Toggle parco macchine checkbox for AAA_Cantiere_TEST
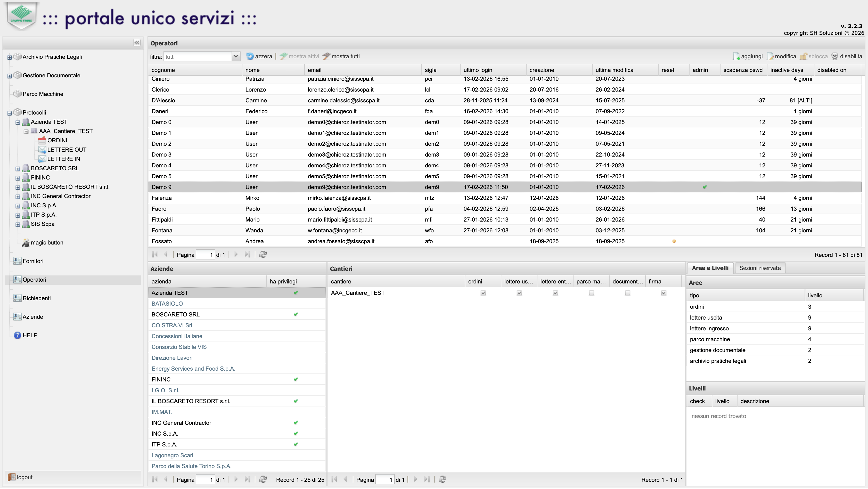Viewport: 868px width, 489px height. 591,293
